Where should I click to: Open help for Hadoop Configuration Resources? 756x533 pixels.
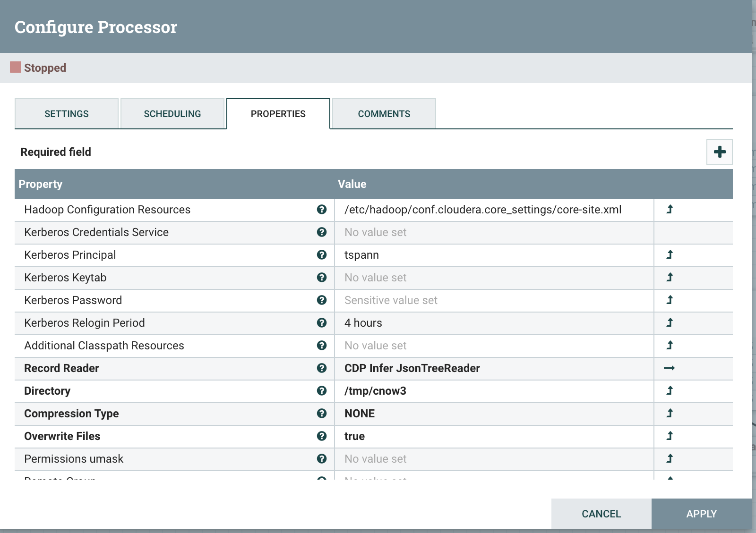(322, 210)
